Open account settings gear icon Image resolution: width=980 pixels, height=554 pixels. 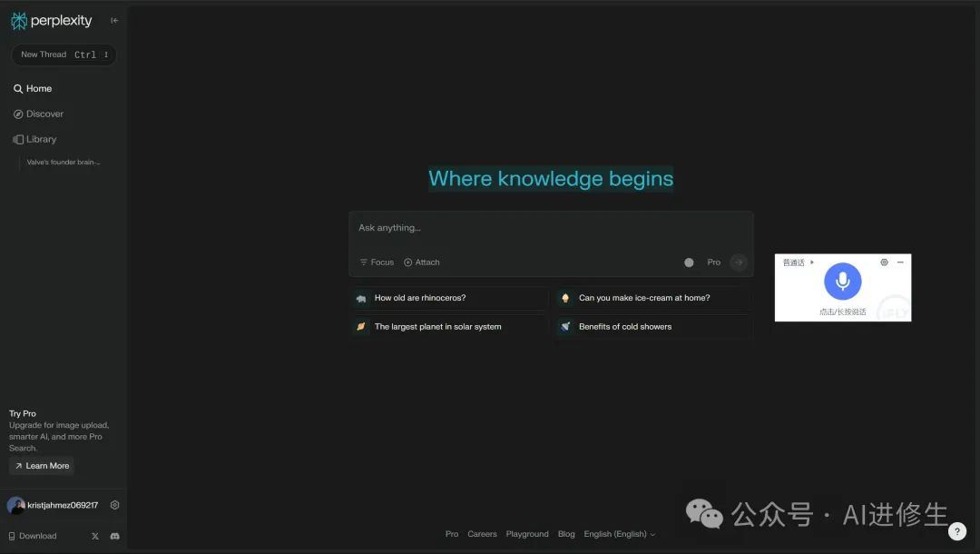[x=114, y=505]
